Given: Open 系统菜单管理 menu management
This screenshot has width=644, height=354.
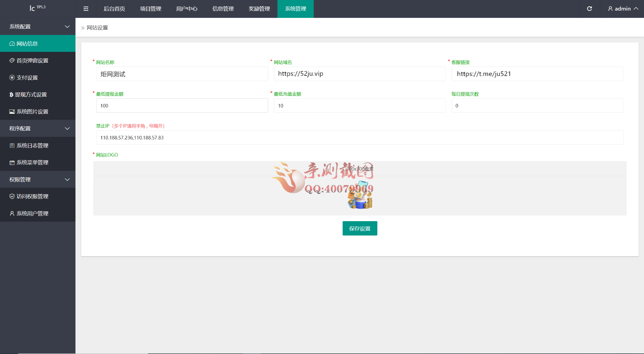Looking at the screenshot, I should [x=32, y=163].
